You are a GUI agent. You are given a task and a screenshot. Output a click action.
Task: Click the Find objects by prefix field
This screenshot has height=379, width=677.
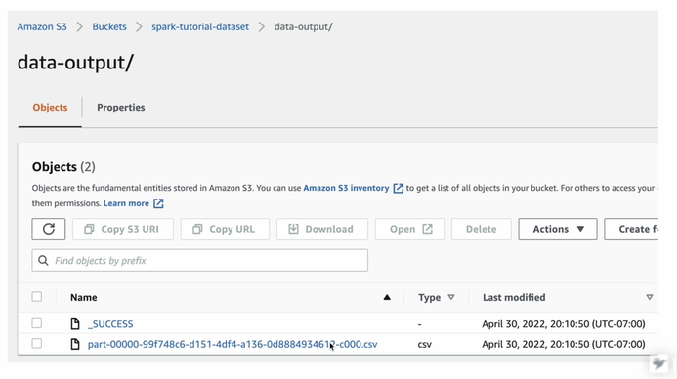pos(199,260)
